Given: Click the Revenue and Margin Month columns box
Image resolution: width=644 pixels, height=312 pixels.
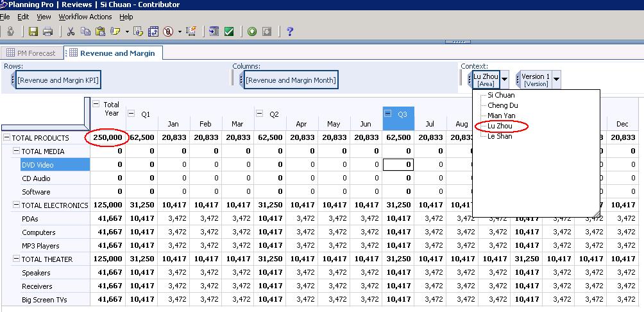Looking at the screenshot, I should (x=291, y=80).
